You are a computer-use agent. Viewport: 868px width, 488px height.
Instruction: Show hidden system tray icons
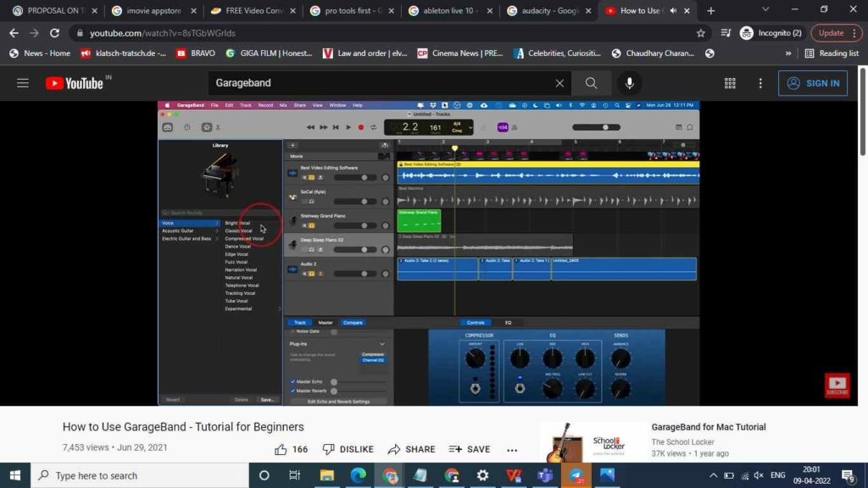(713, 475)
